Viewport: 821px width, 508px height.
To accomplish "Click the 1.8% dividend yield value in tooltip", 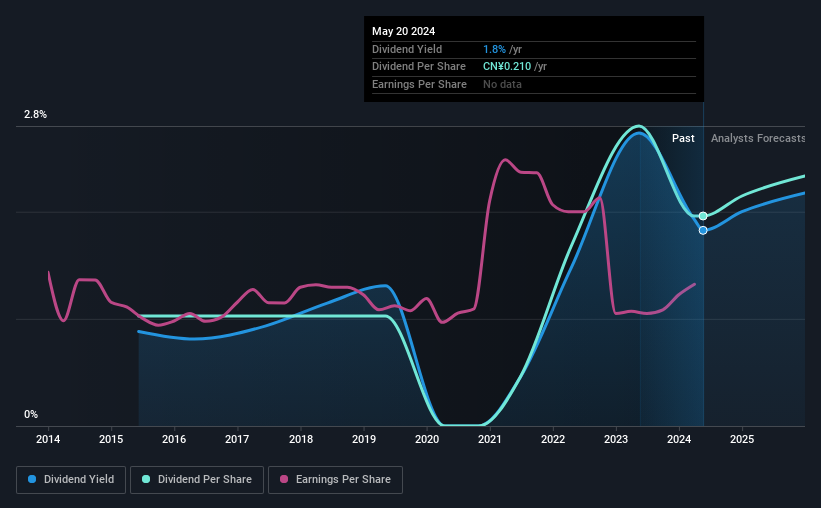I will click(x=494, y=49).
